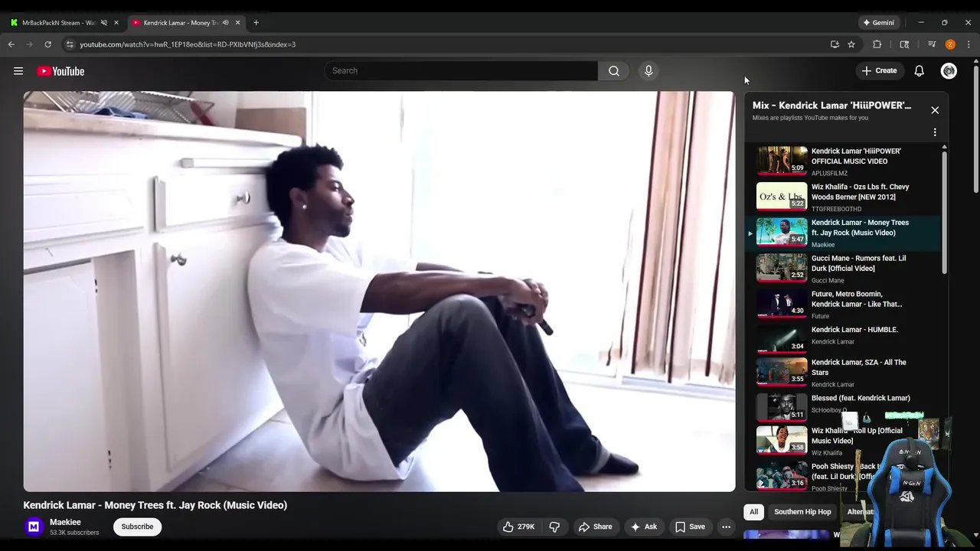Open browser extensions puzzle icon
Viewport: 980px width, 551px height.
(x=877, y=44)
